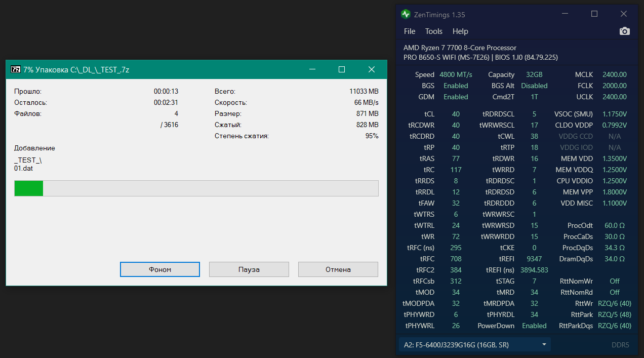Click the ZenTimings camera screenshot icon
Screen dimensions: 644x358
625,31
